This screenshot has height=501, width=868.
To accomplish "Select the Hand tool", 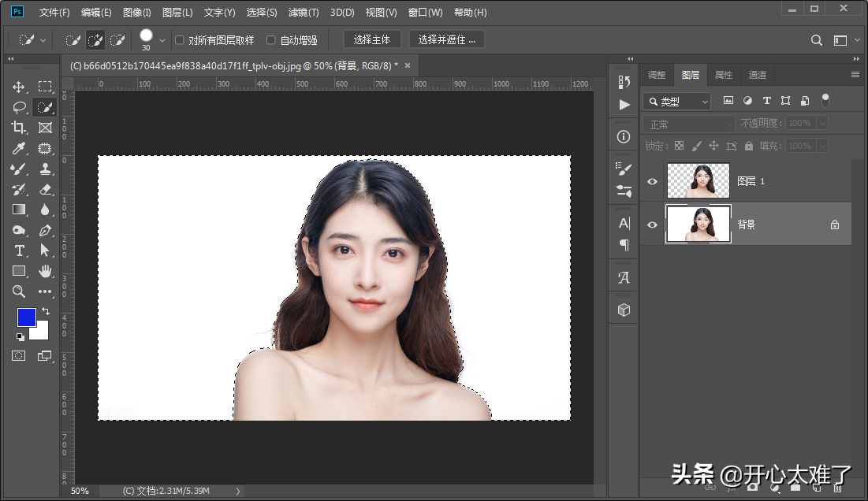I will pos(45,271).
